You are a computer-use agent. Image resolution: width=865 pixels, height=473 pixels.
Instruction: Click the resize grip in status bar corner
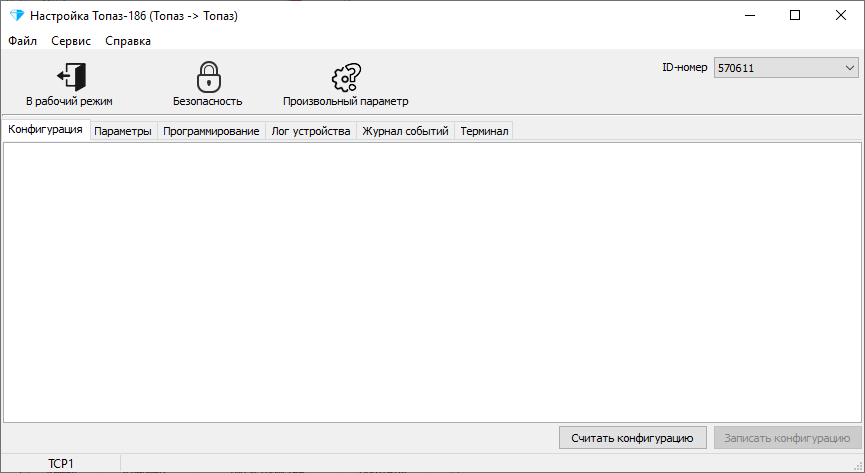point(858,466)
